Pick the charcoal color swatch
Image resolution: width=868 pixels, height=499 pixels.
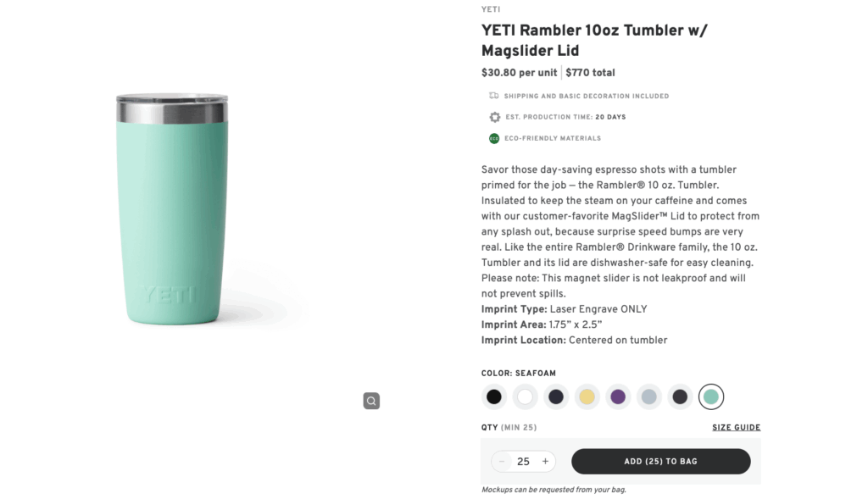680,396
